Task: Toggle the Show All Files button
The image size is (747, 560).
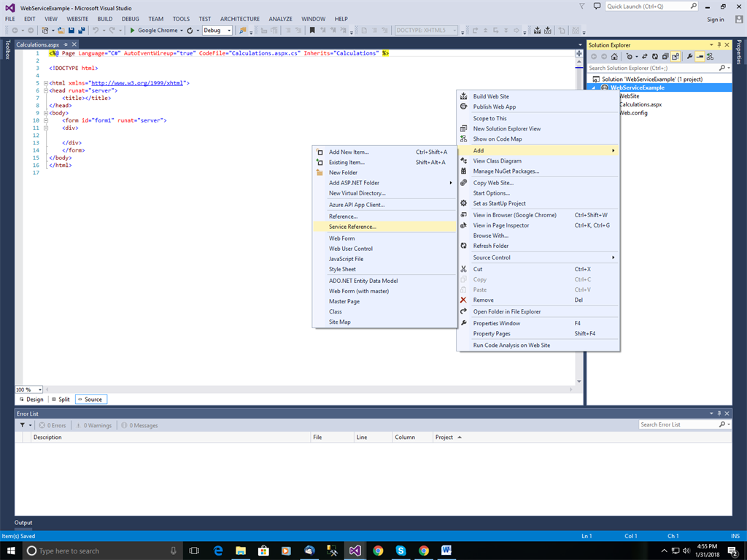Action: click(x=675, y=56)
